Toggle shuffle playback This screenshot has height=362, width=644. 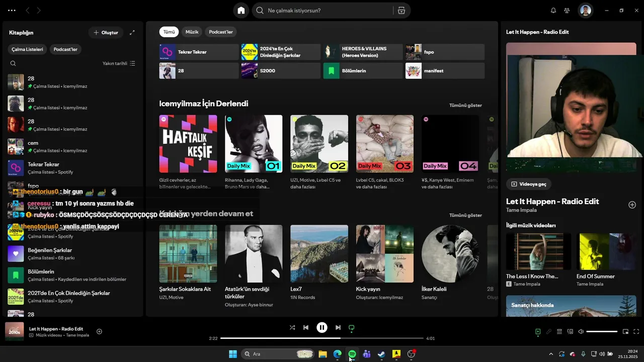click(x=292, y=327)
